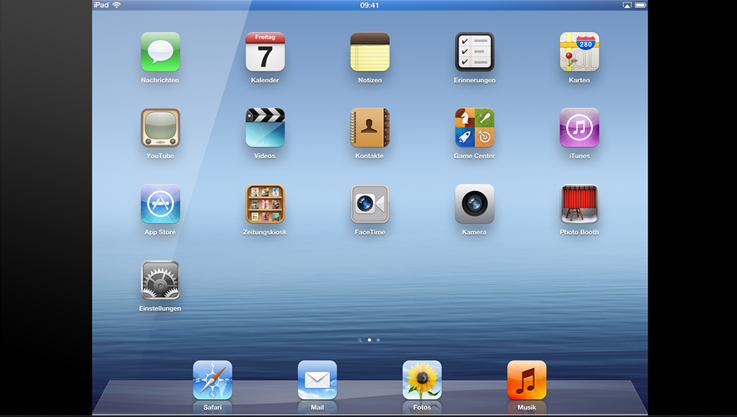Open Mail from the dock
Viewport: 737px width, 417px height.
[317, 380]
